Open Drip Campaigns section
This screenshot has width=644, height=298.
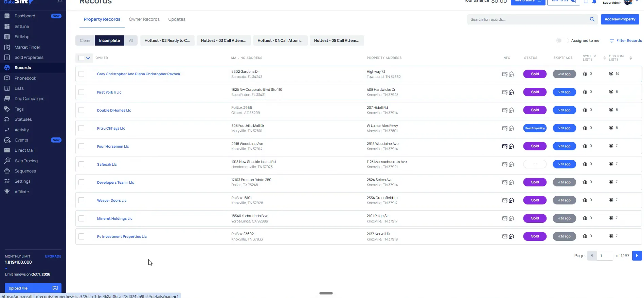pyautogui.click(x=29, y=99)
